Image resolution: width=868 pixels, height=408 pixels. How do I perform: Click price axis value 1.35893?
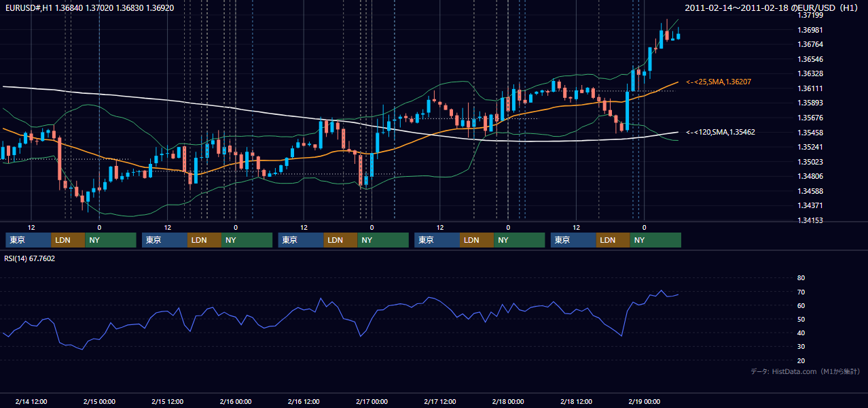click(x=810, y=103)
